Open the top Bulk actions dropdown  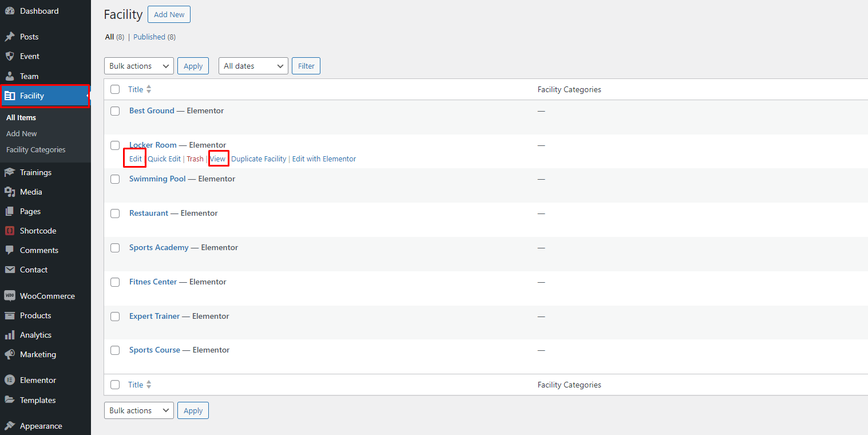(x=139, y=66)
